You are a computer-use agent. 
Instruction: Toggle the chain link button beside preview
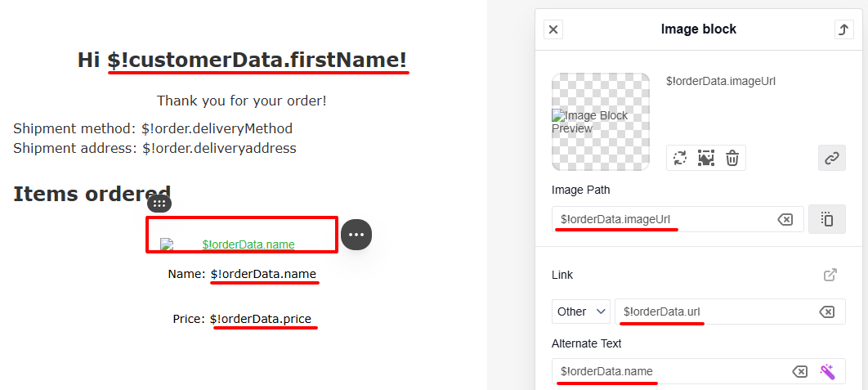click(831, 158)
